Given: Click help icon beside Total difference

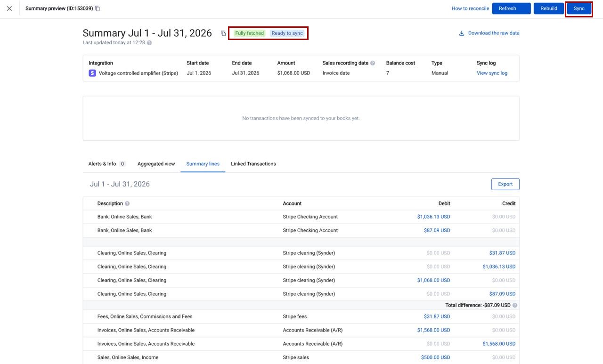Looking at the screenshot, I should (x=515, y=305).
